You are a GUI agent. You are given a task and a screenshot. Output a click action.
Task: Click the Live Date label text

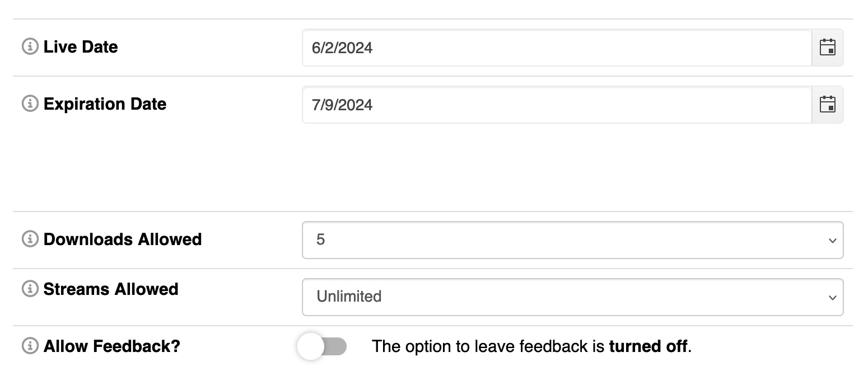(x=81, y=47)
